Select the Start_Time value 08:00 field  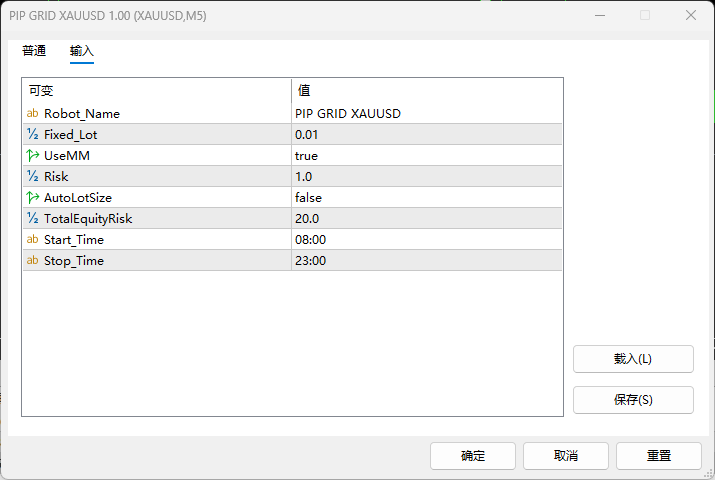tap(426, 240)
